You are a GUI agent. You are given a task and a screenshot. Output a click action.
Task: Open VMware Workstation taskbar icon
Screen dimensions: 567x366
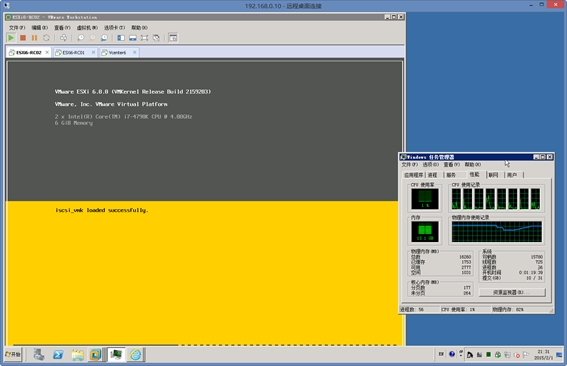point(95,354)
